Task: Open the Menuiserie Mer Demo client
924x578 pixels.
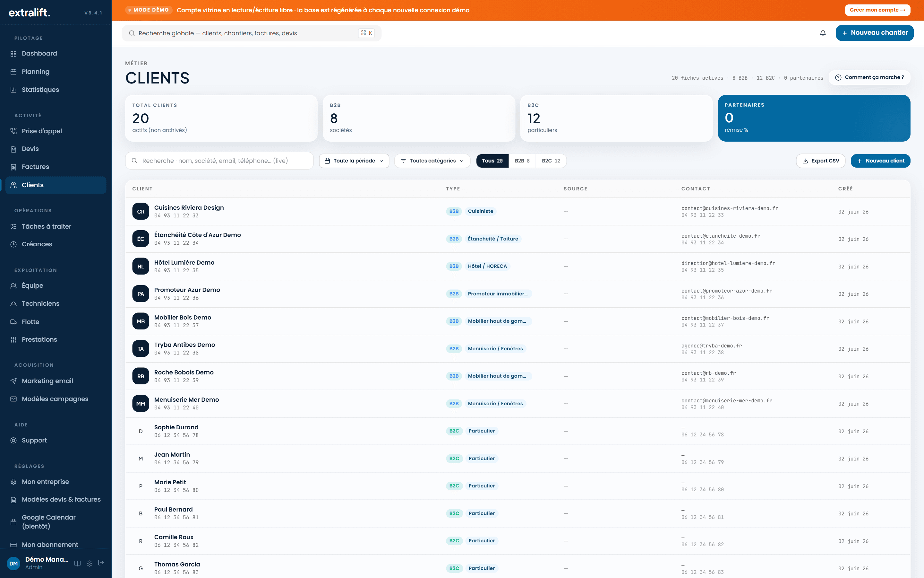Action: (x=518, y=404)
